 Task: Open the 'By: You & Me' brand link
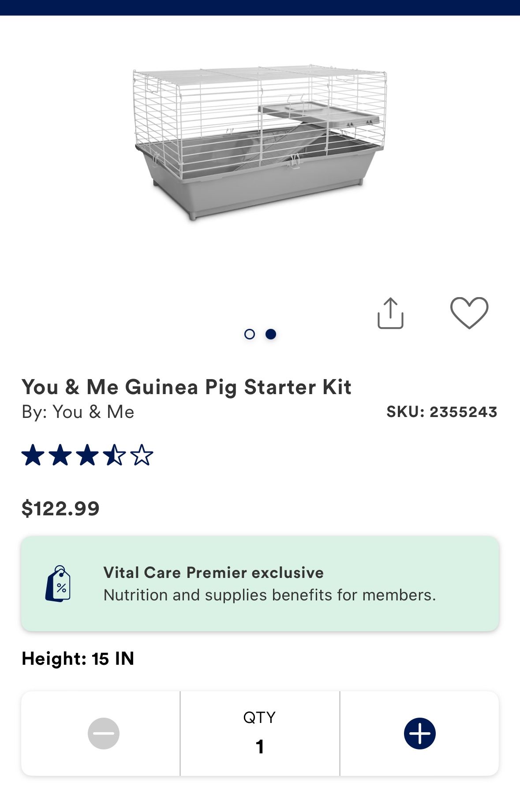pos(78,412)
